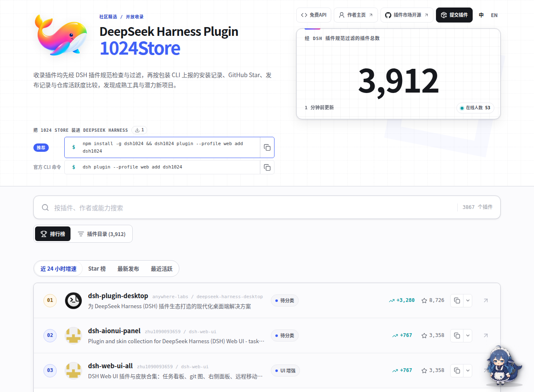The height and width of the screenshot is (392, 534).
Task: Open dsh-aionui-panel avatar icon
Action: click(x=73, y=335)
